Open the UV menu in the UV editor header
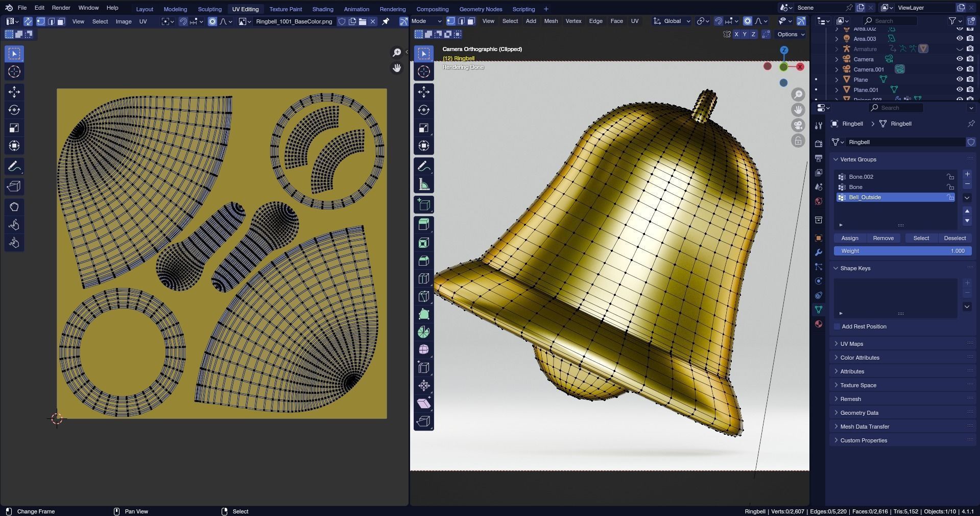The width and height of the screenshot is (980, 516). pyautogui.click(x=143, y=21)
